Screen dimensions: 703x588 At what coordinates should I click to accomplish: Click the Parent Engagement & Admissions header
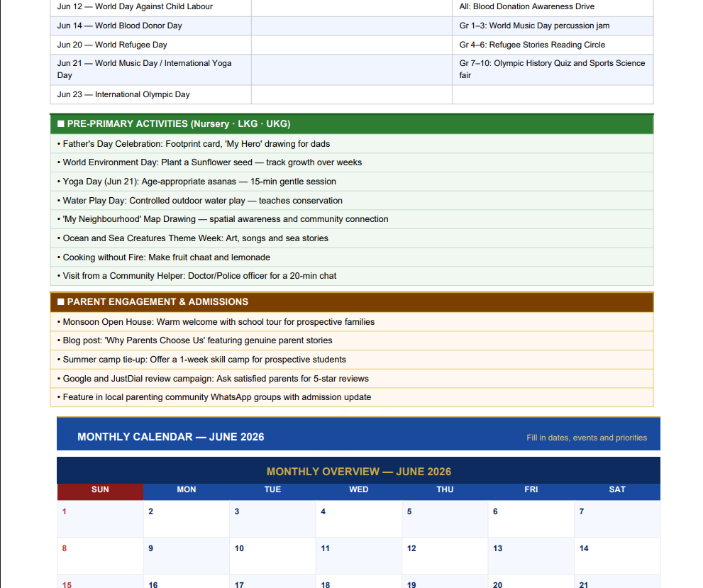click(352, 302)
